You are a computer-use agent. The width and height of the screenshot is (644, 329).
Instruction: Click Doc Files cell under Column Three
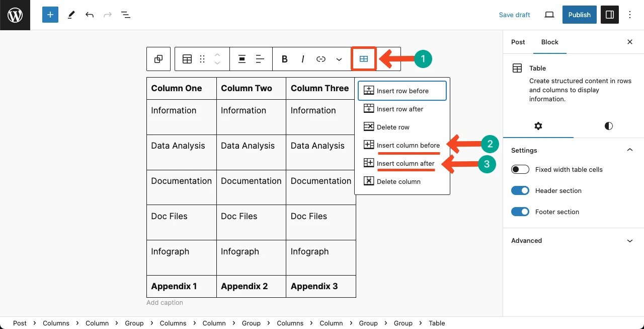[x=321, y=223]
